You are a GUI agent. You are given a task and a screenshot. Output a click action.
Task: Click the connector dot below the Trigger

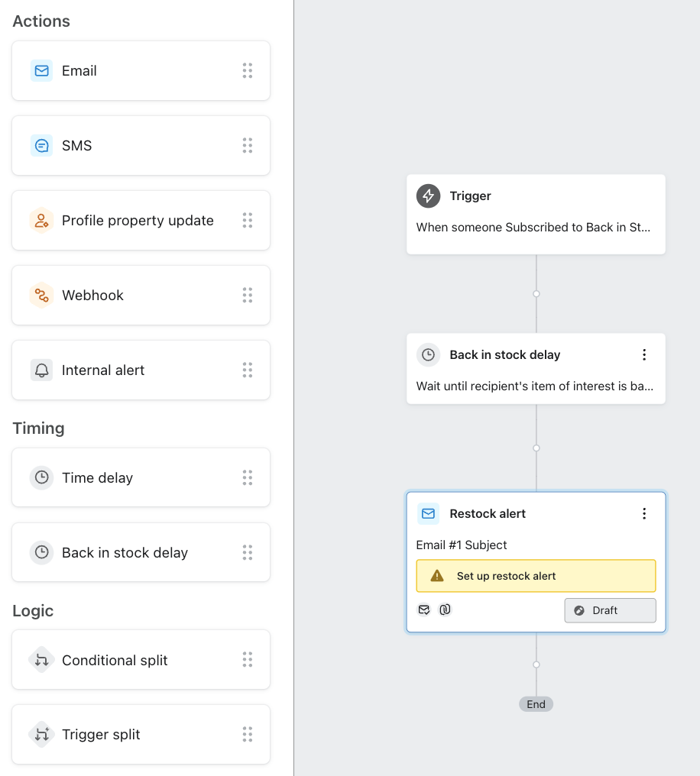click(536, 294)
